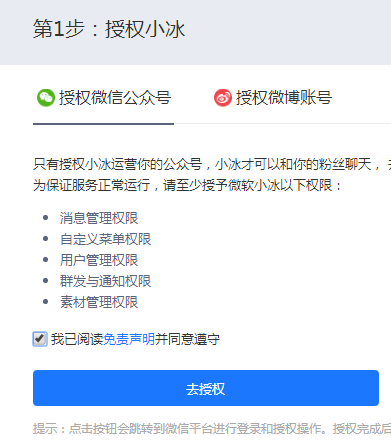Click the red Weibo logo icon
The image size is (391, 447).
pyautogui.click(x=223, y=98)
